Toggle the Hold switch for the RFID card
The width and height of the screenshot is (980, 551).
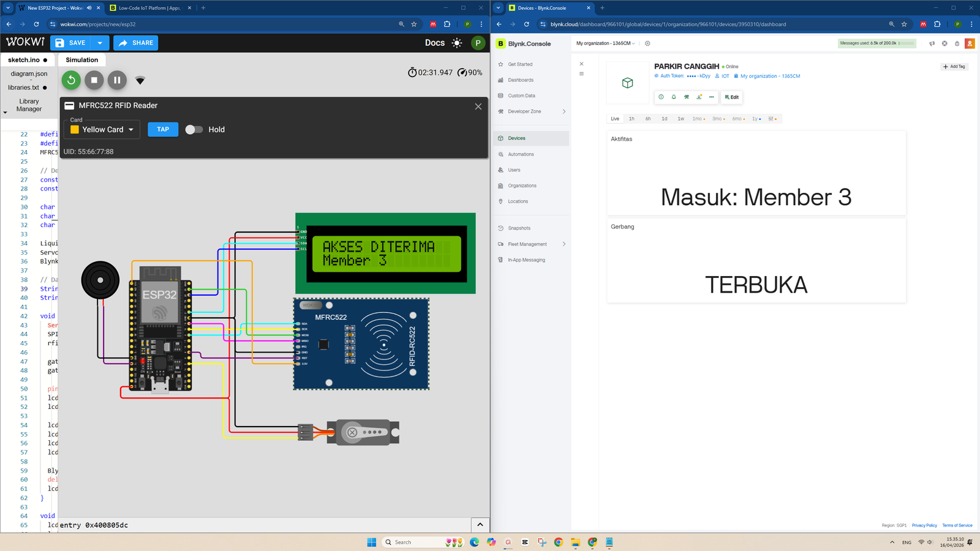click(194, 129)
